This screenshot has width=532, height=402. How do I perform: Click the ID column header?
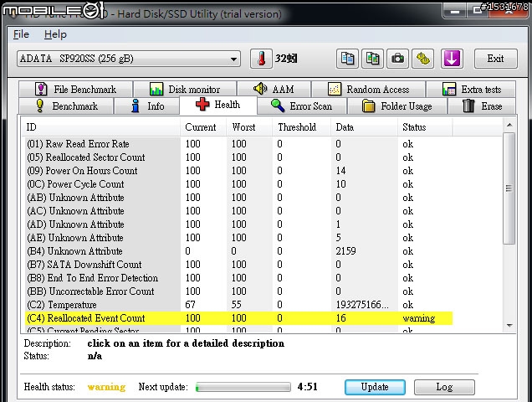coord(100,127)
